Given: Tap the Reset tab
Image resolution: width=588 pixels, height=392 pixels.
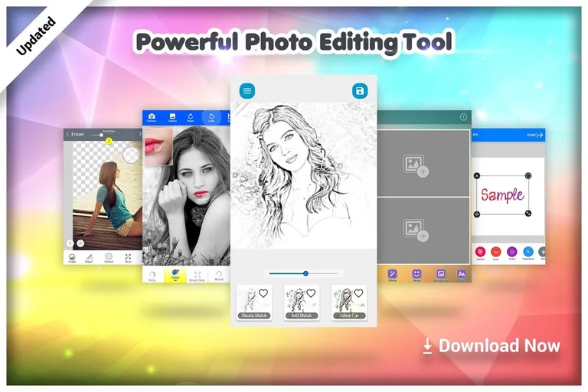Looking at the screenshot, I should pyautogui.click(x=219, y=276).
